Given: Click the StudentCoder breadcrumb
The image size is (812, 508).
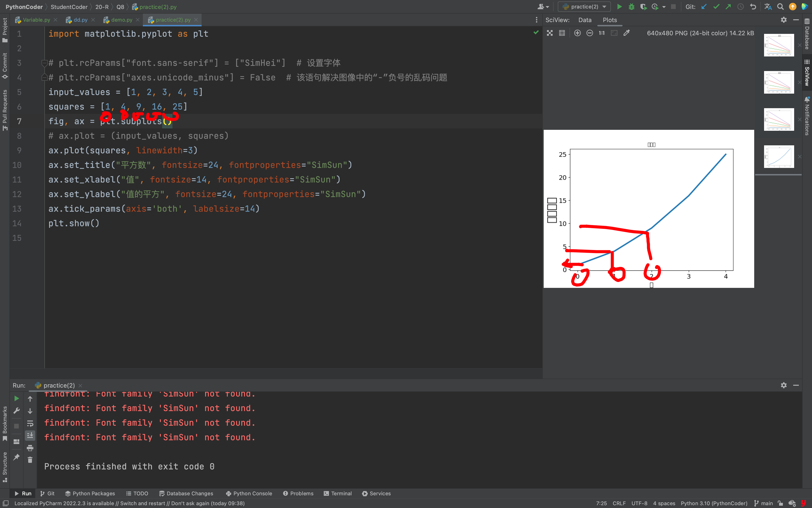Looking at the screenshot, I should pos(69,7).
